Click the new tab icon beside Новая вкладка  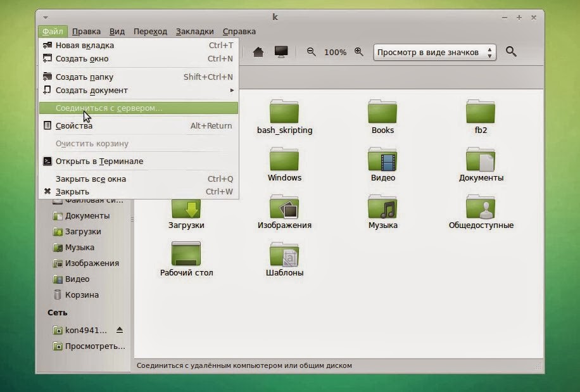pos(47,45)
